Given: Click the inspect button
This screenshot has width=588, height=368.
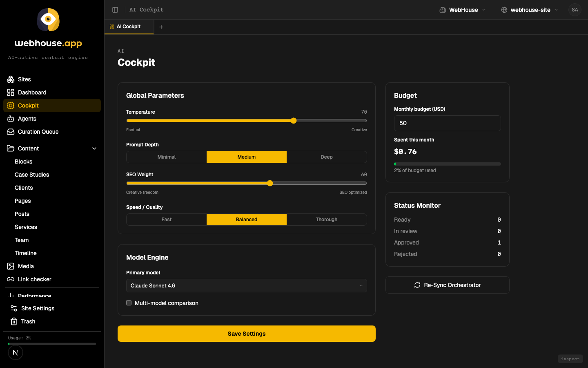Looking at the screenshot, I should (570, 359).
